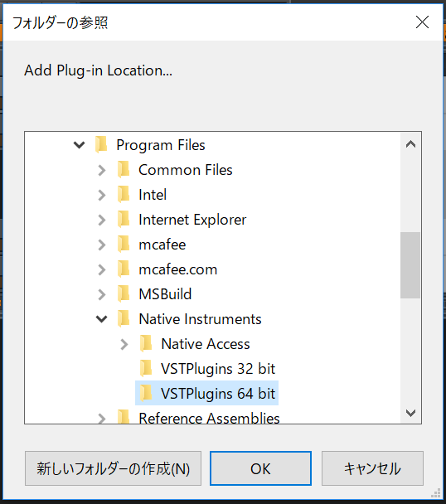Expand the Native Access subfolder
446x504 pixels.
coord(124,344)
